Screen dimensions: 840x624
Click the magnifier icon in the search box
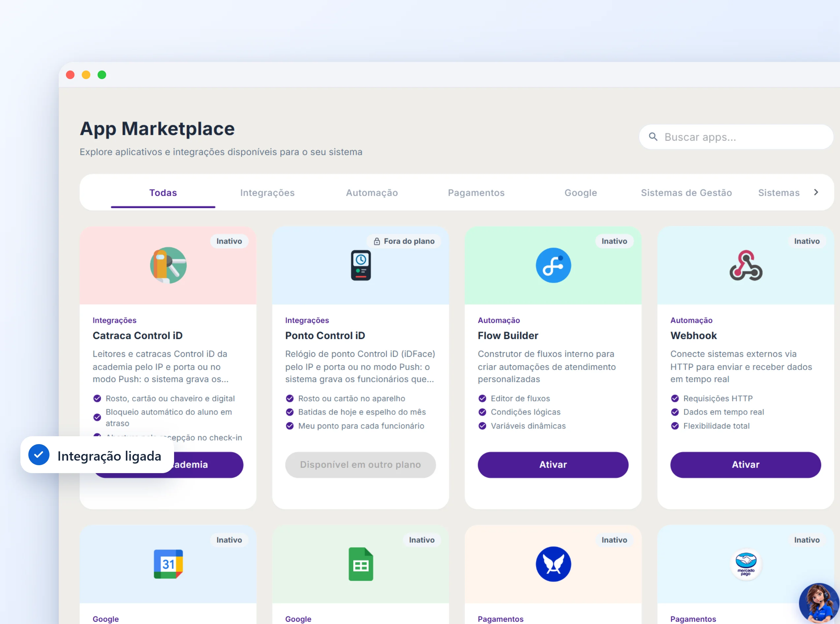click(653, 137)
